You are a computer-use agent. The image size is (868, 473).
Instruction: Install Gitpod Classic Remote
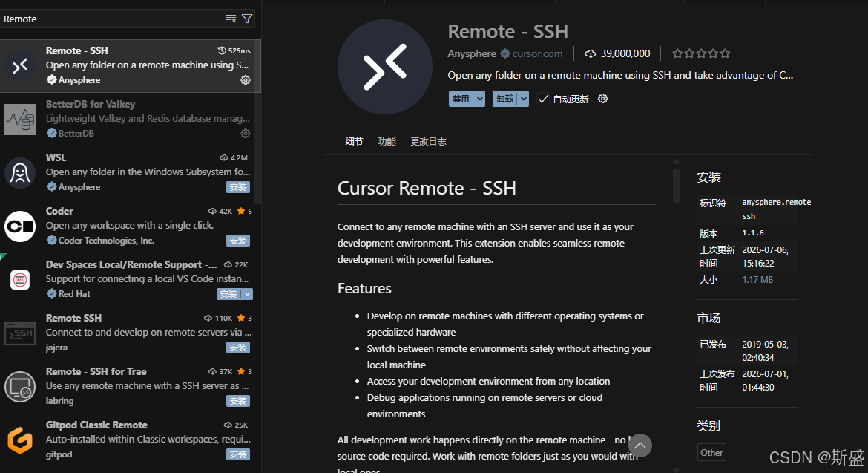point(238,454)
